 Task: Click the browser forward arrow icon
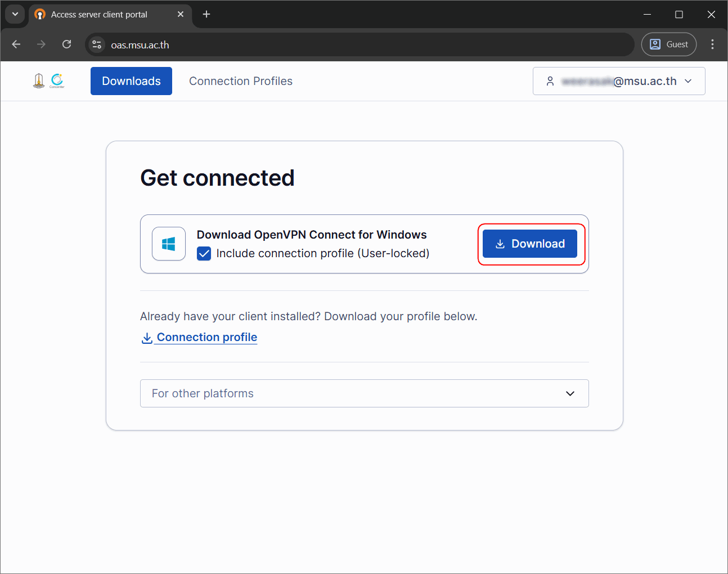(x=41, y=44)
